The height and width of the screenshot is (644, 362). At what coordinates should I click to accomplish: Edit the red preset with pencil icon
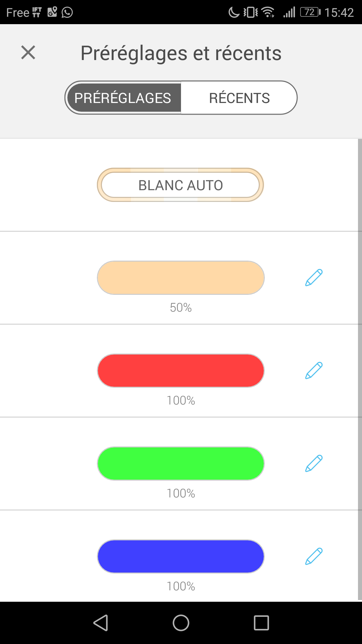point(314,371)
